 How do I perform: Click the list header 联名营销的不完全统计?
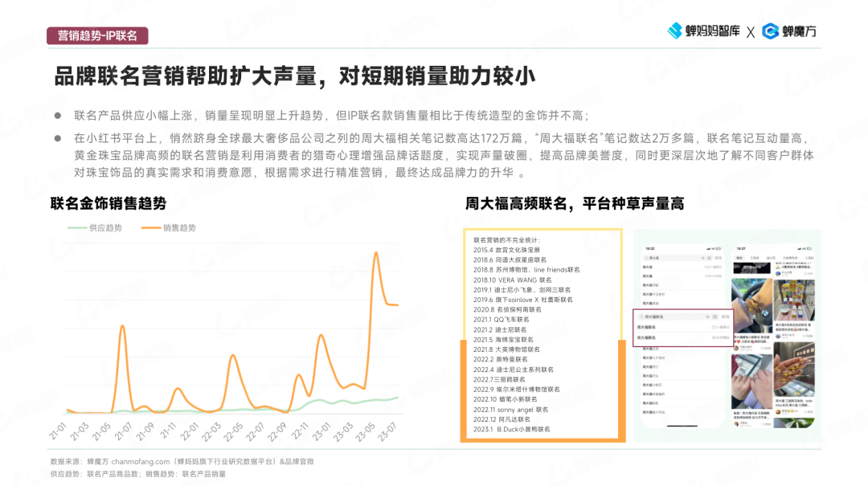click(x=507, y=240)
